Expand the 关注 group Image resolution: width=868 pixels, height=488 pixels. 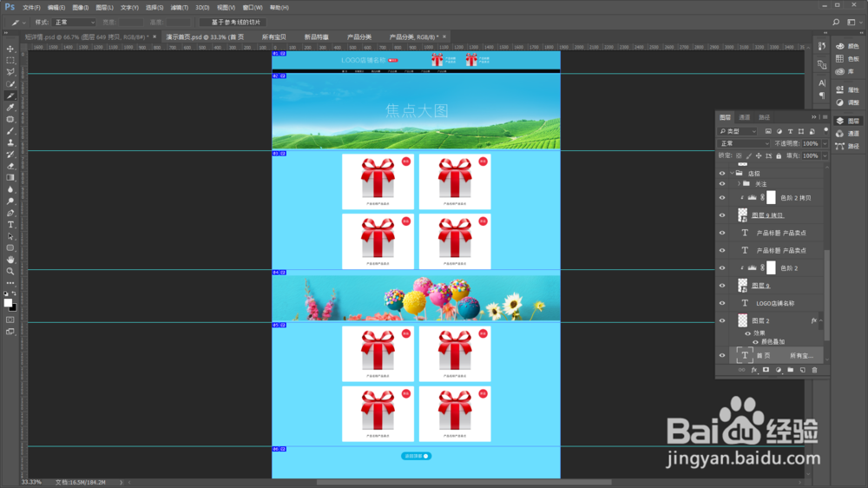739,184
